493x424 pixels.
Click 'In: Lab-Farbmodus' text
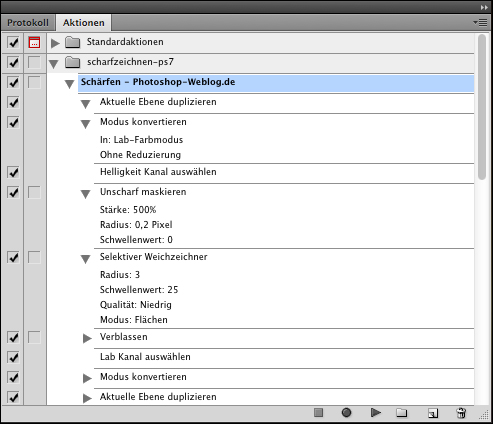(141, 140)
